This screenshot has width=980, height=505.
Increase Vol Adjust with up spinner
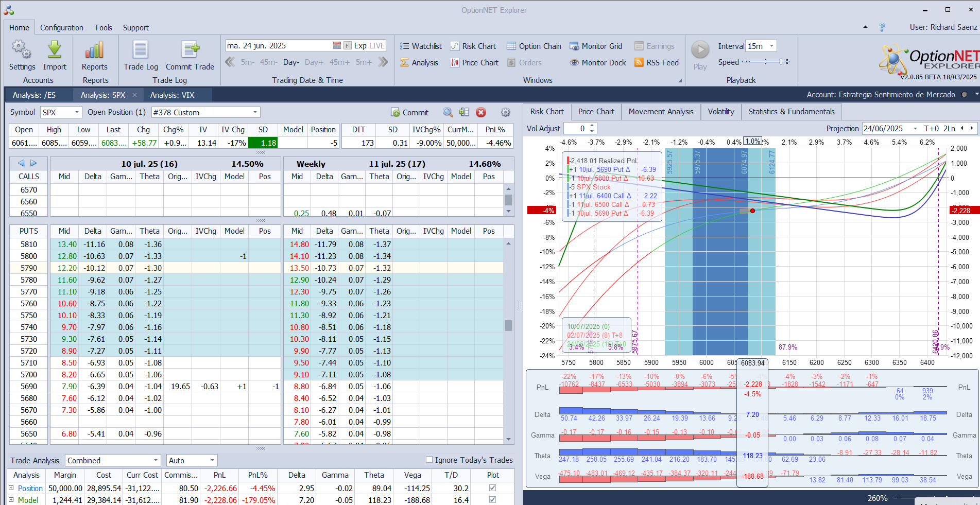(x=592, y=126)
